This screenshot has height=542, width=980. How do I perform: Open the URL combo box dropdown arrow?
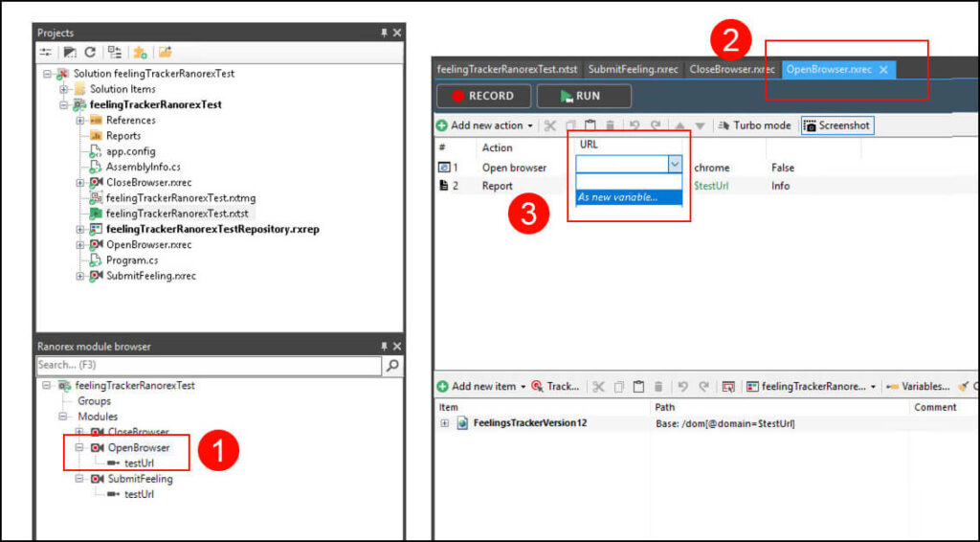675,164
